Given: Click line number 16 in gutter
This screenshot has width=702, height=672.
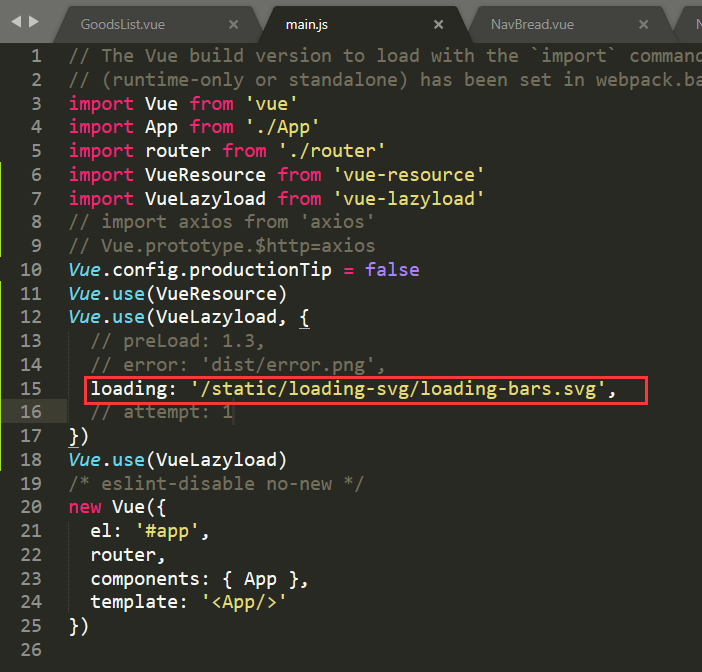Looking at the screenshot, I should 31,411.
